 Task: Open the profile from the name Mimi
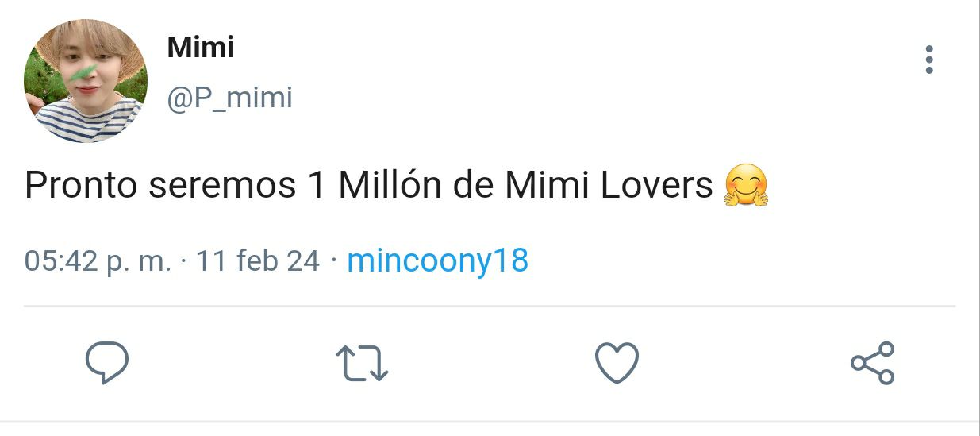click(x=200, y=48)
